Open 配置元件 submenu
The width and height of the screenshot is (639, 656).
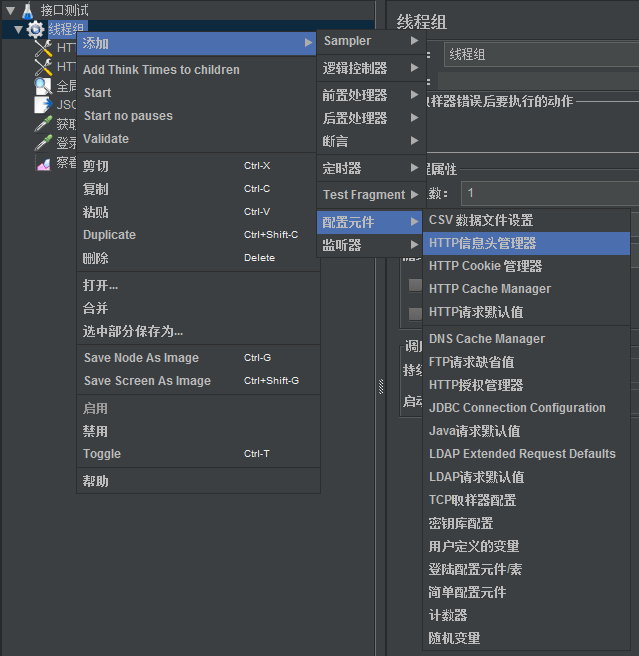point(371,222)
